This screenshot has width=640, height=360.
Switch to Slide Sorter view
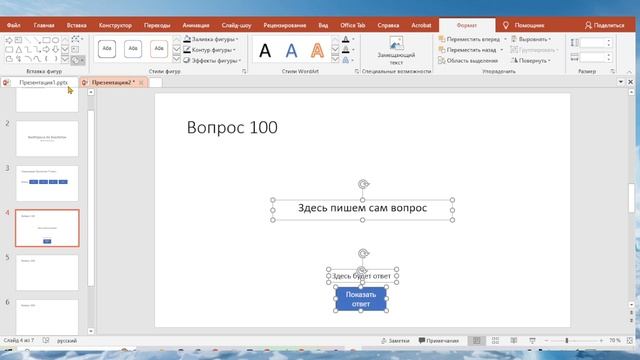tap(495, 340)
